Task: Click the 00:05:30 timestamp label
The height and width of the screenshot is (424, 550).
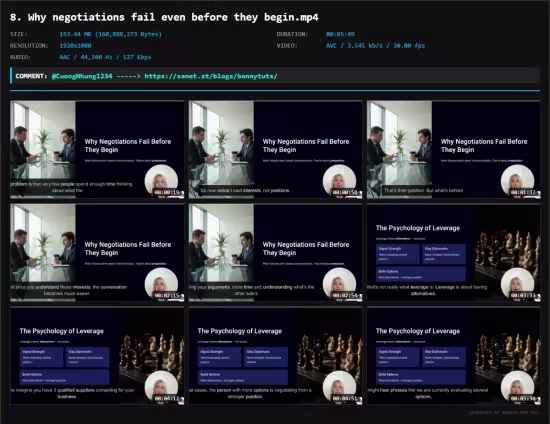Action: tap(523, 398)
